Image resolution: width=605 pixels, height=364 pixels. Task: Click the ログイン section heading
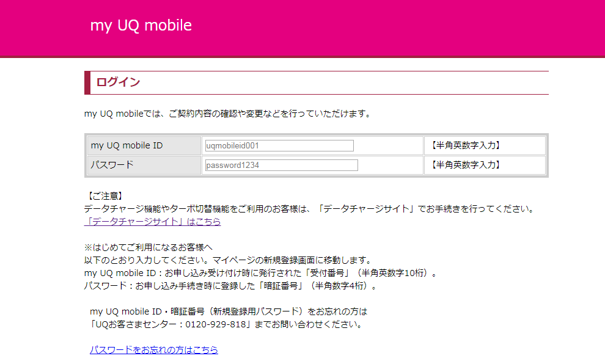point(118,82)
